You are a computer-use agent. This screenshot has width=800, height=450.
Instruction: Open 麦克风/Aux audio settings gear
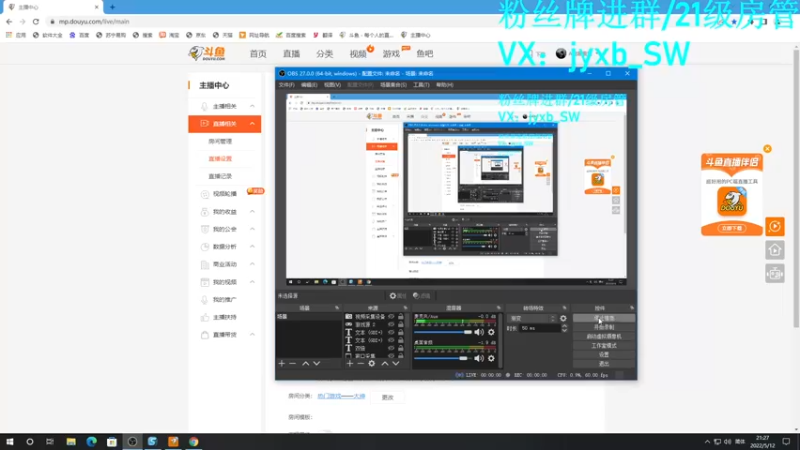click(491, 332)
